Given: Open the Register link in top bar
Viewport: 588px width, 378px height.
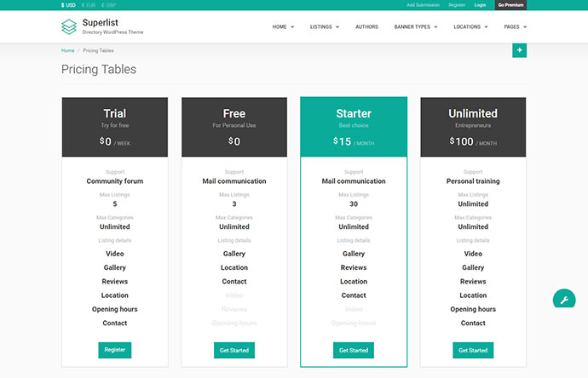Looking at the screenshot, I should [x=457, y=5].
